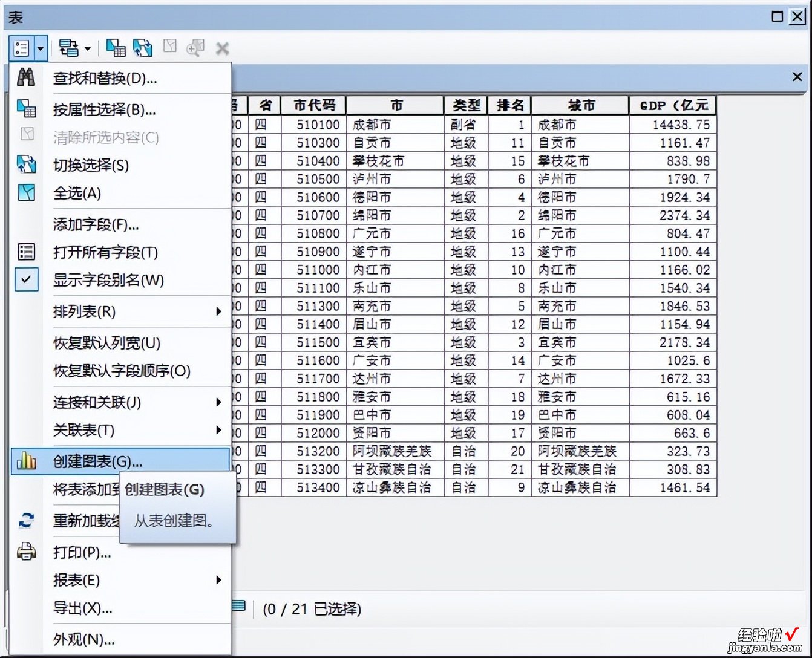Click the icon beside 切换选择(S)

[x=27, y=164]
